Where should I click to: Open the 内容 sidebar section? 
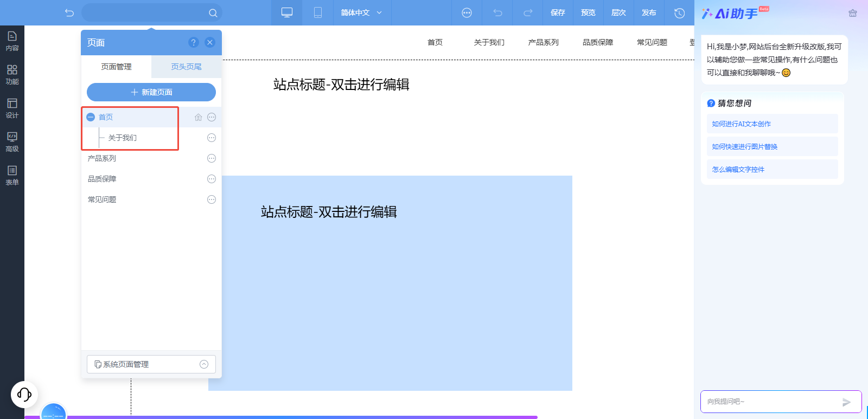click(x=12, y=41)
